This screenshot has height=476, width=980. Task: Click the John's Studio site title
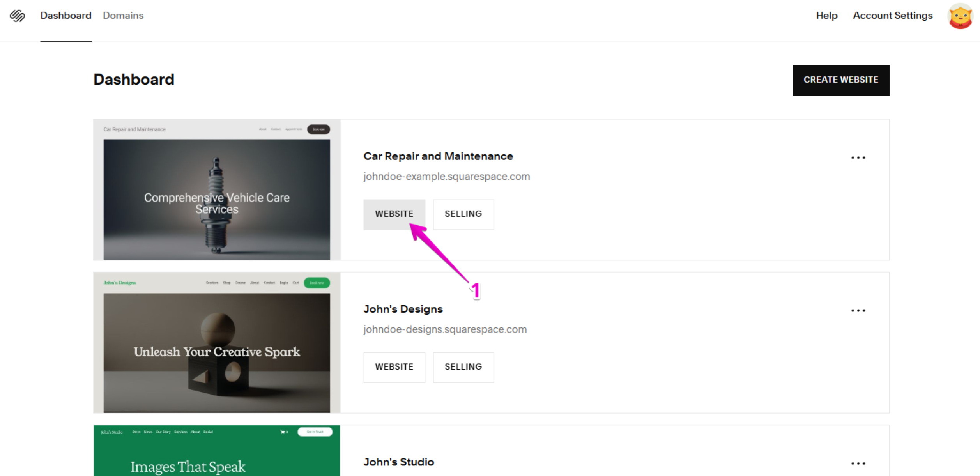point(398,462)
